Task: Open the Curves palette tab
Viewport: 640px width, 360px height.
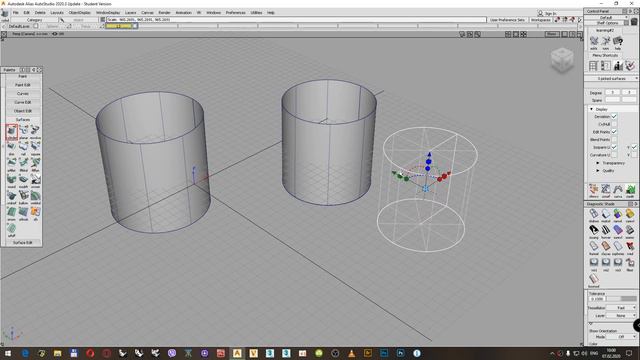Action: [x=22, y=93]
